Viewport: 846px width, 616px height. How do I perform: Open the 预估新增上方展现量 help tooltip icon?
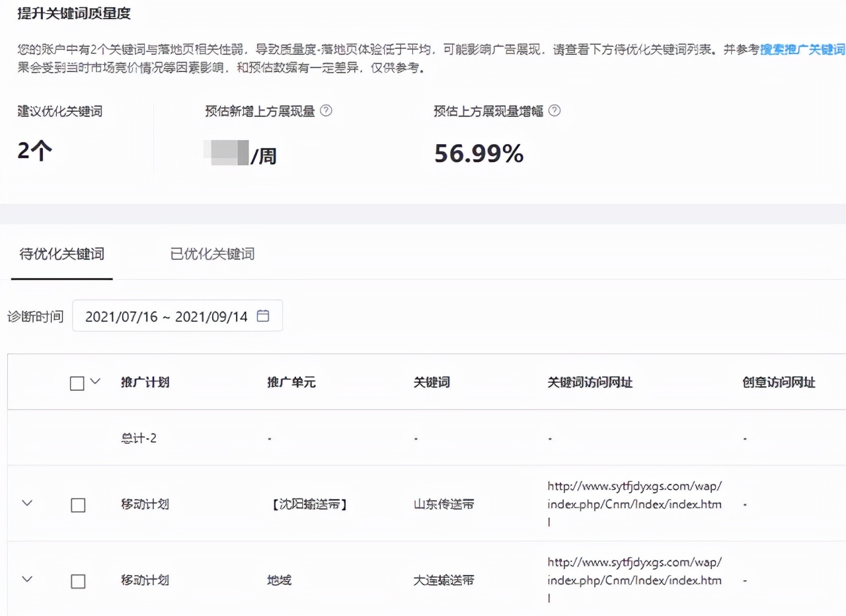(x=325, y=112)
